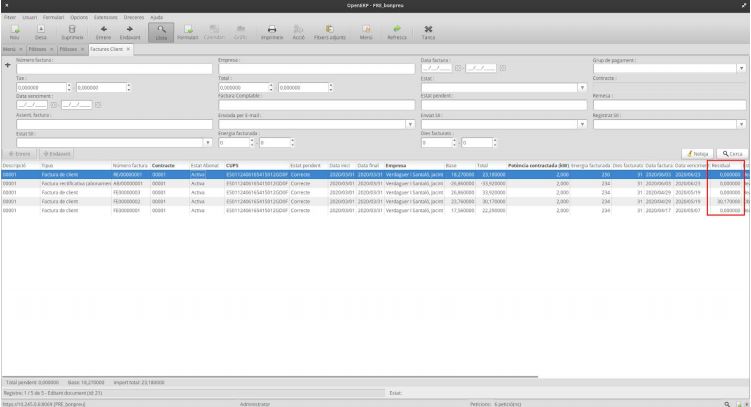Click the Tanca toolbar icon
Viewport: 751px width, 407px height.
point(428,32)
